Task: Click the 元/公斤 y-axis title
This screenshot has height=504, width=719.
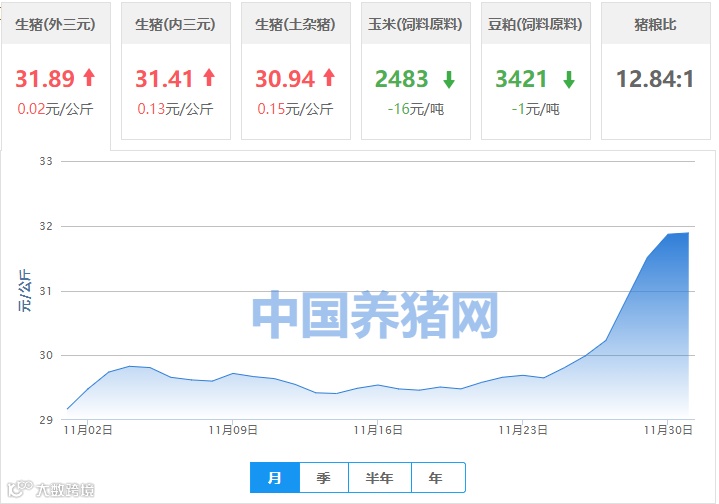Action: point(25,291)
